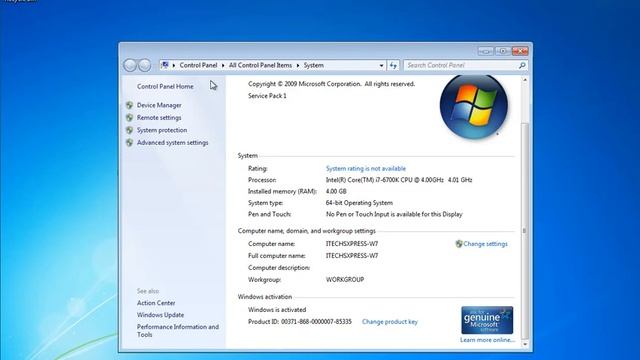Click the shield icon next to Change settings
The width and height of the screenshot is (640, 360).
tap(459, 244)
